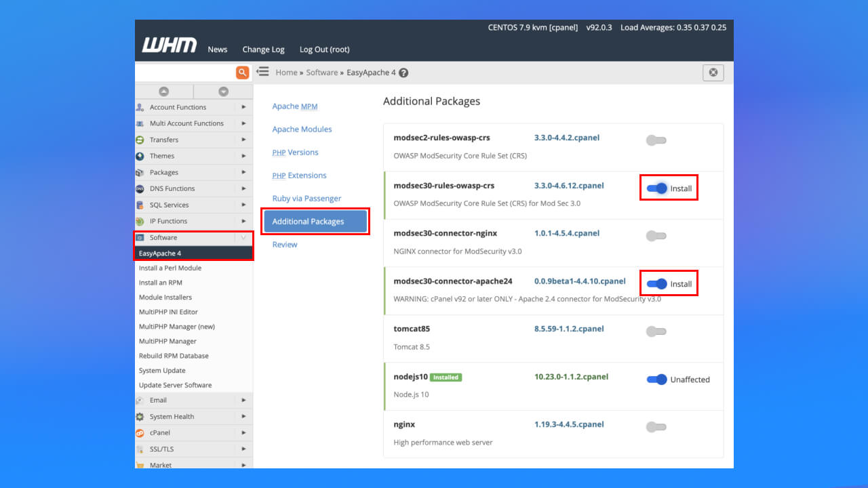
Task: Click the nodejs10 Installed badge
Action: click(446, 378)
